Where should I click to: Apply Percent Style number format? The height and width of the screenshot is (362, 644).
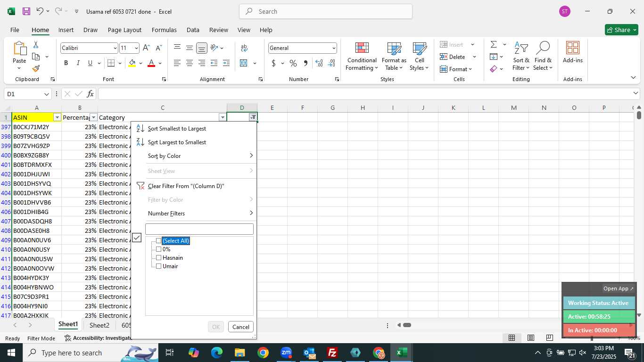pyautogui.click(x=293, y=63)
